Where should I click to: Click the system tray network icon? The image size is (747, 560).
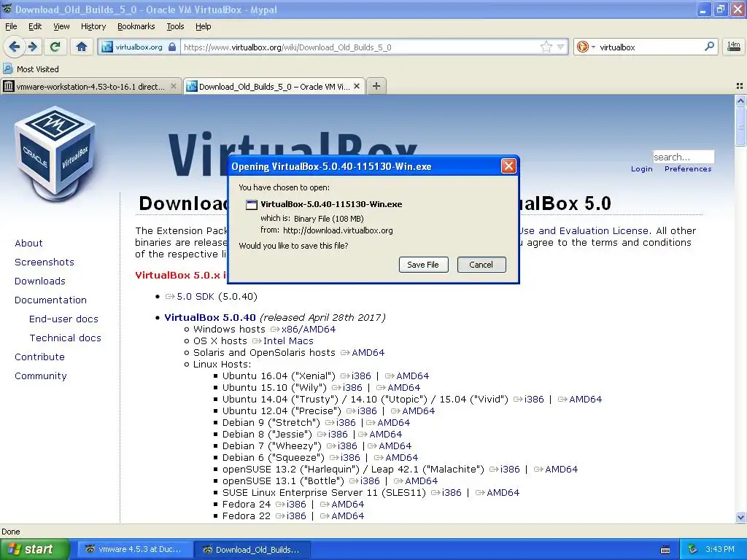(x=693, y=549)
